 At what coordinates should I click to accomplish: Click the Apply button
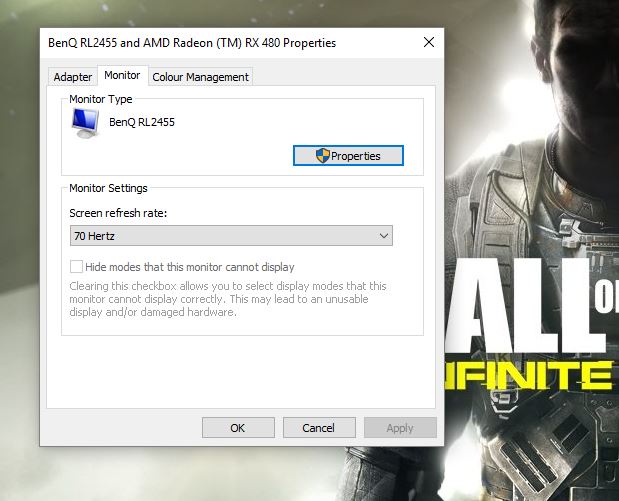pyautogui.click(x=400, y=428)
